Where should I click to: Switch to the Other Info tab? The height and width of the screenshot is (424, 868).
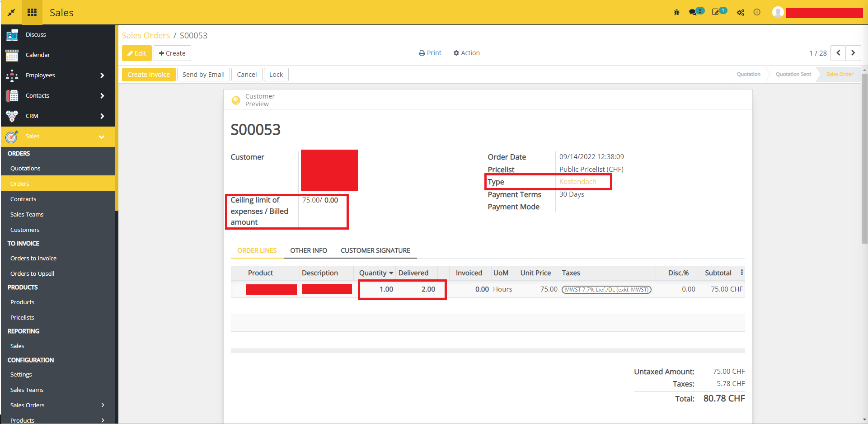click(309, 250)
